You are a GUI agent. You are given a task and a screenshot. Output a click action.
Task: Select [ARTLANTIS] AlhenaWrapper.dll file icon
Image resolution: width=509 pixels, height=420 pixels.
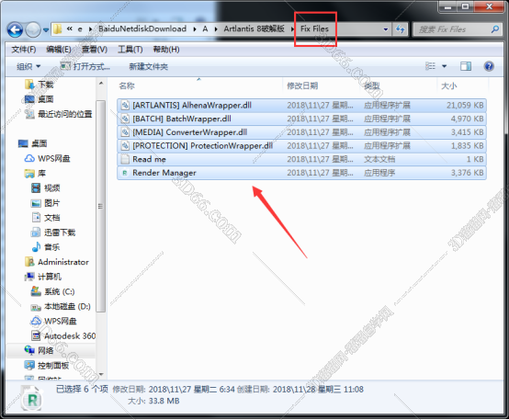tap(125, 106)
